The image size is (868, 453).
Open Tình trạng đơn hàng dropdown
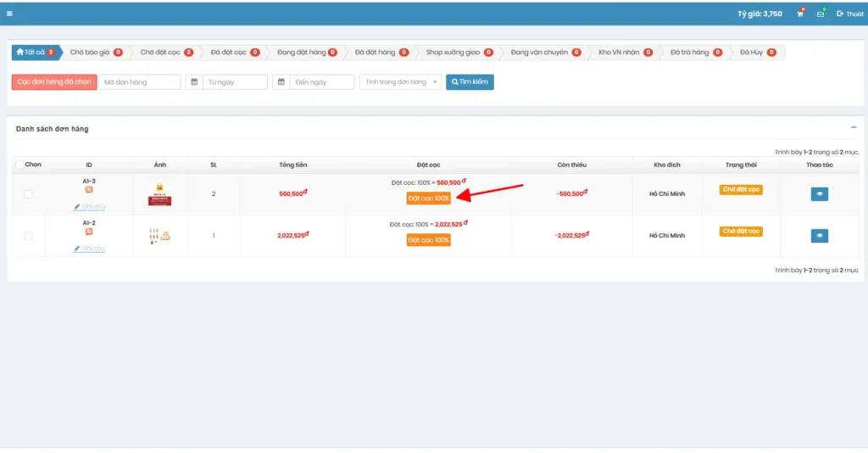[400, 82]
